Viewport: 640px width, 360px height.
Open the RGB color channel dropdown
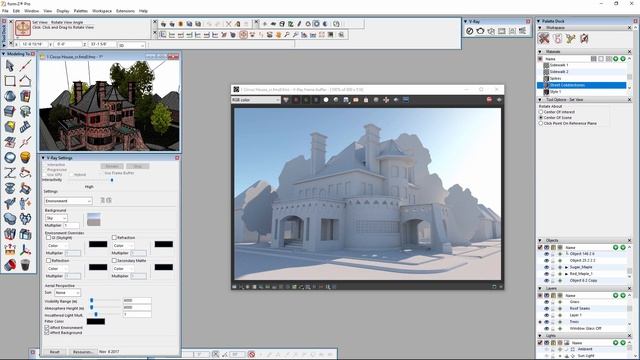click(256, 100)
